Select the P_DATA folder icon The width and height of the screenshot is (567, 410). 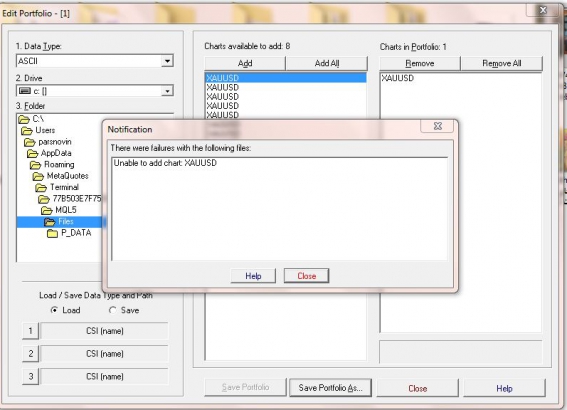pyautogui.click(x=52, y=233)
